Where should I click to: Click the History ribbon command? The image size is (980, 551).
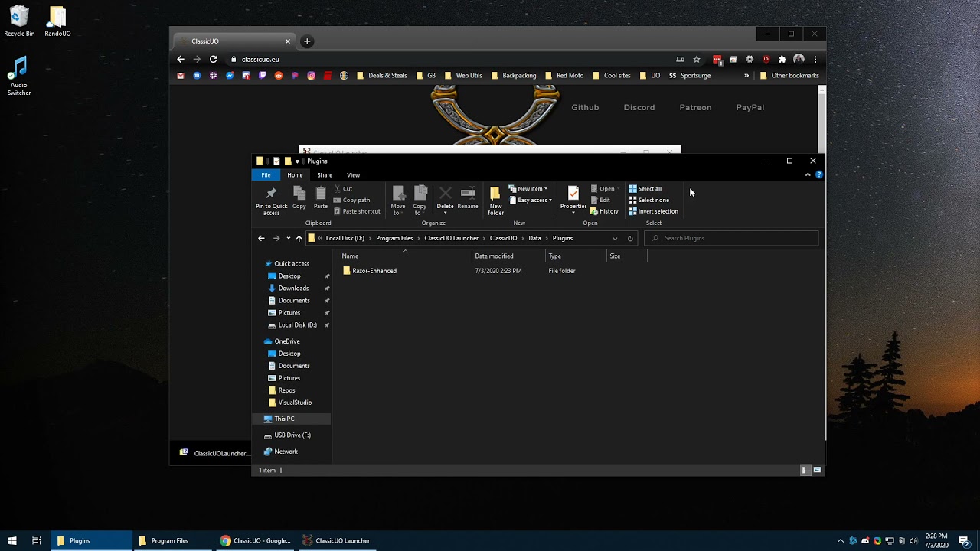(x=604, y=211)
